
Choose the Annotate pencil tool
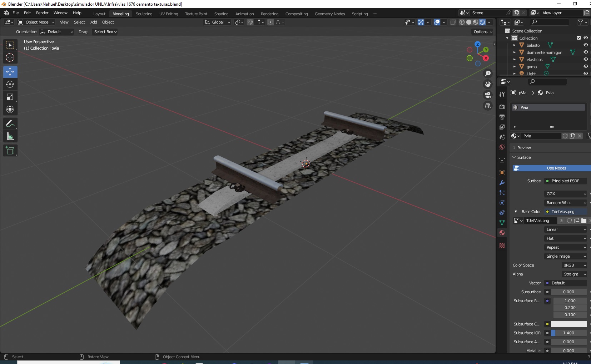point(10,124)
